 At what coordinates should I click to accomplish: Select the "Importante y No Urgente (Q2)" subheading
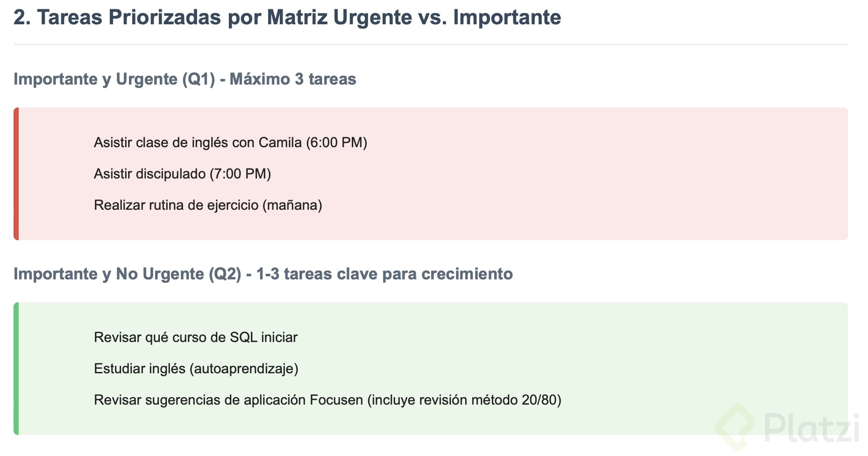coord(127,274)
